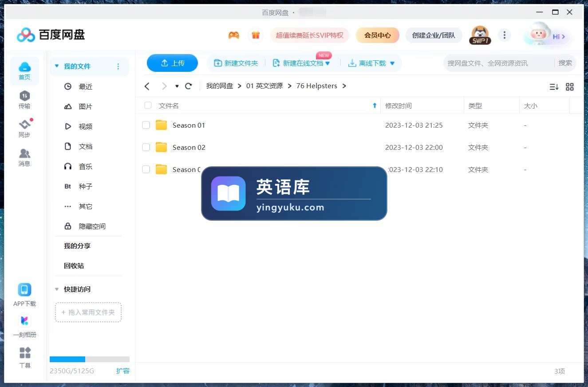Open 消息 messages panel
Viewport: 588px width, 387px height.
tap(24, 157)
